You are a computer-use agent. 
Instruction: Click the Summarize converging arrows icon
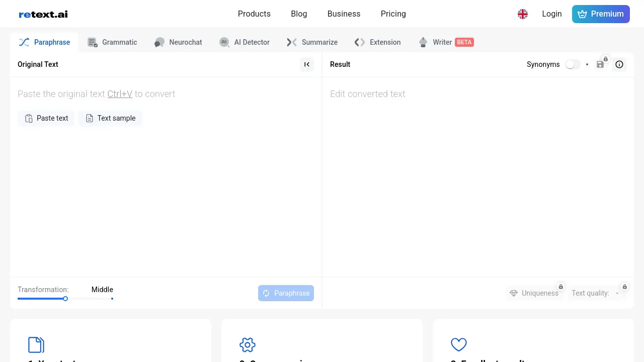pyautogui.click(x=292, y=42)
